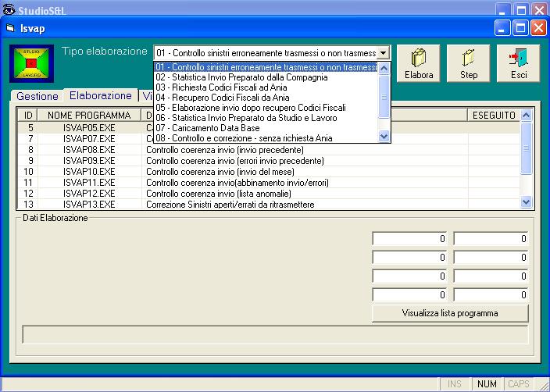
Task: Select row ISVAP05.EXE
Action: (x=268, y=128)
